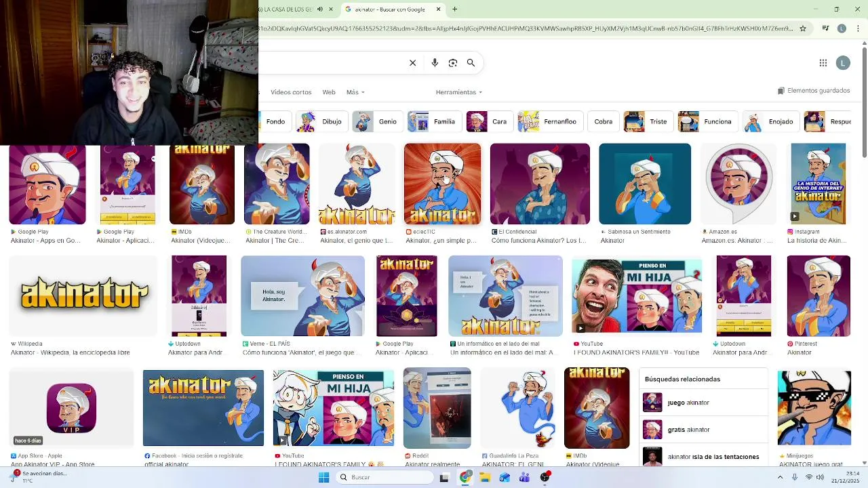Click the taskbar 'Buscar' search box
Image resolution: width=868 pixels, height=488 pixels.
384,477
